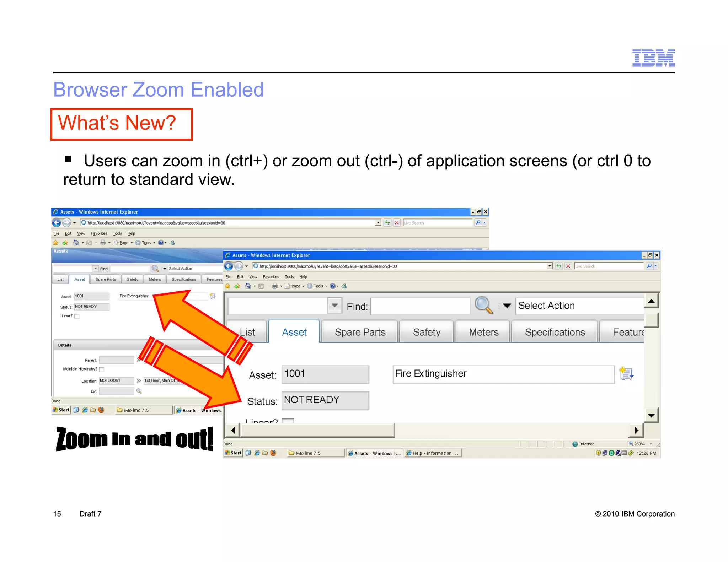Open the Favorites menu in the rear IE window
The height and width of the screenshot is (562, 728).
coord(99,233)
